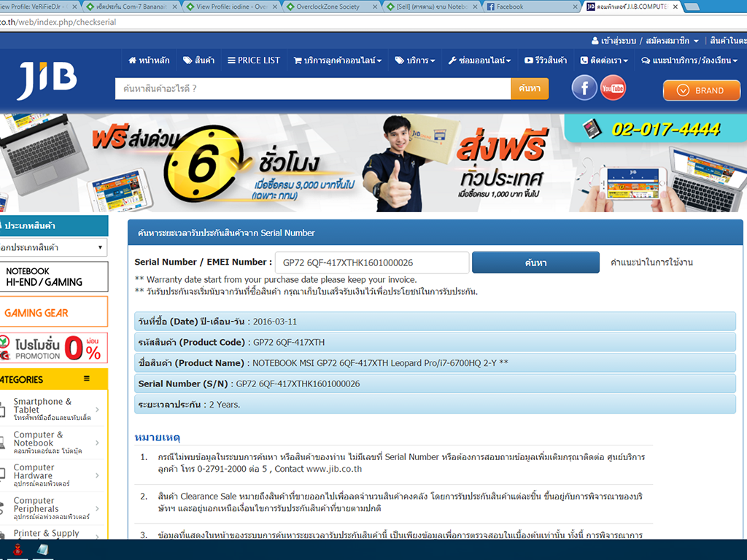
Task: Open คำแนะนำในการใช้งาน usage guide link
Action: [651, 262]
